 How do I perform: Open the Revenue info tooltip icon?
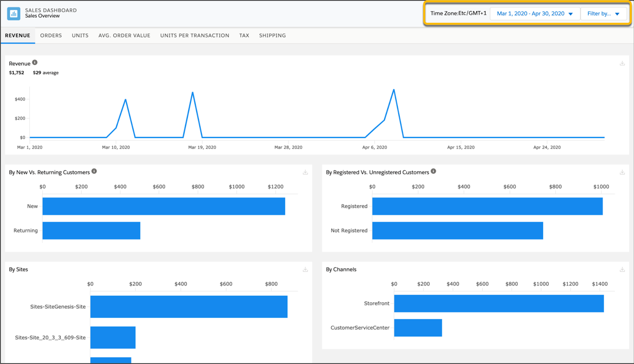[34, 62]
